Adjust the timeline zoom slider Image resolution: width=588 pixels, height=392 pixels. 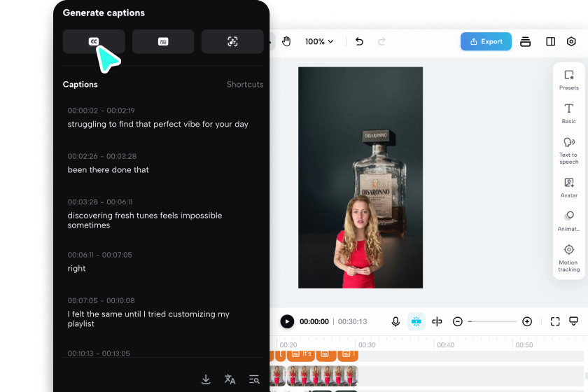pos(492,321)
